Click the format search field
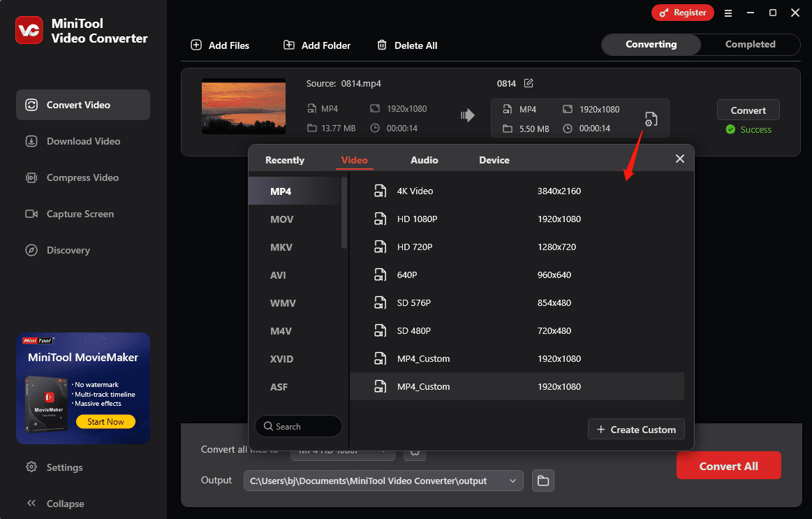 point(298,426)
